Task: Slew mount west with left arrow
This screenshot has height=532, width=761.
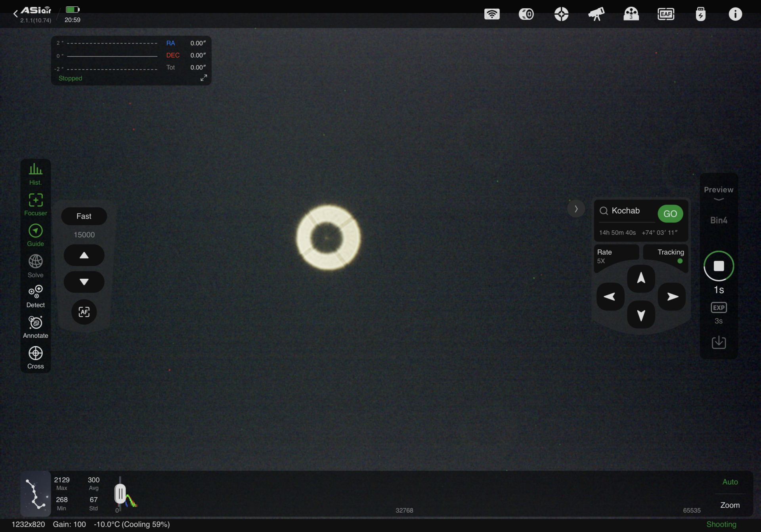Action: 610,297
